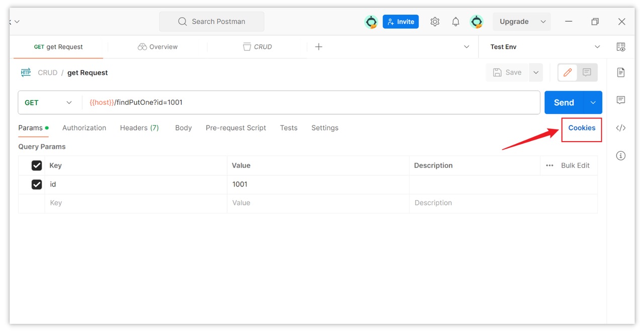
Task: Expand the tabs overflow chevron
Action: point(466,47)
